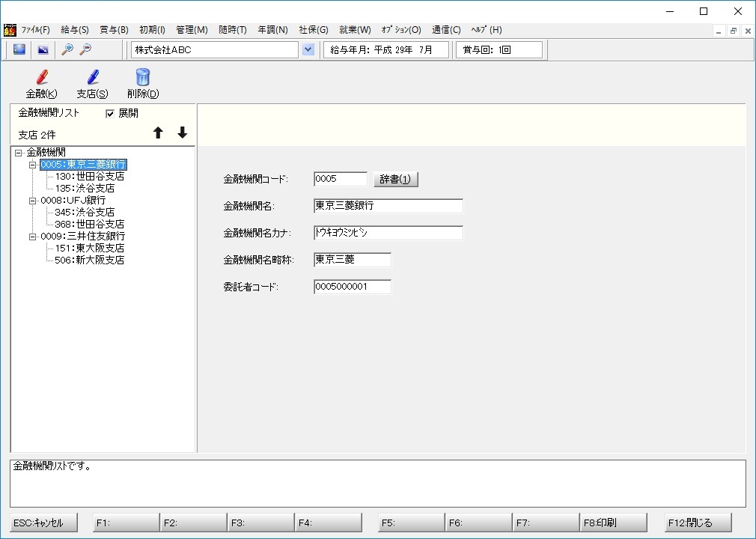Image resolution: width=756 pixels, height=539 pixels.
Task: Click the 賞与回 1回 field
Action: point(499,49)
